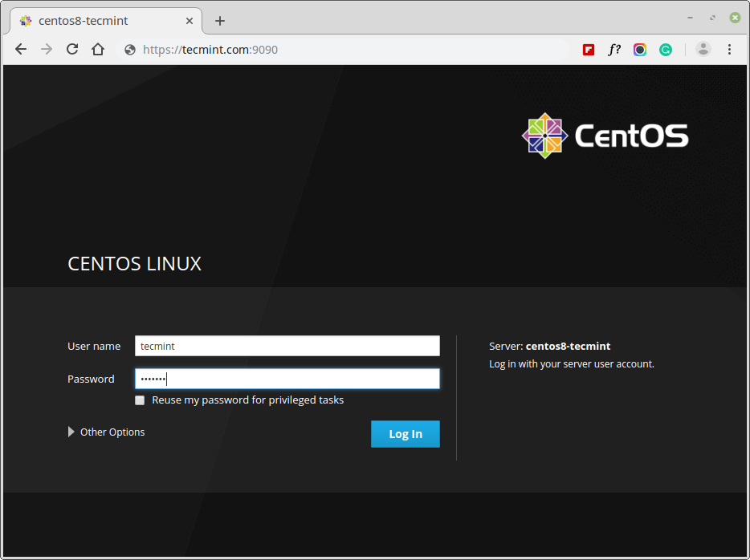Screen dimensions: 750x560
Task: Close the browser with green X button
Action: tap(736, 18)
